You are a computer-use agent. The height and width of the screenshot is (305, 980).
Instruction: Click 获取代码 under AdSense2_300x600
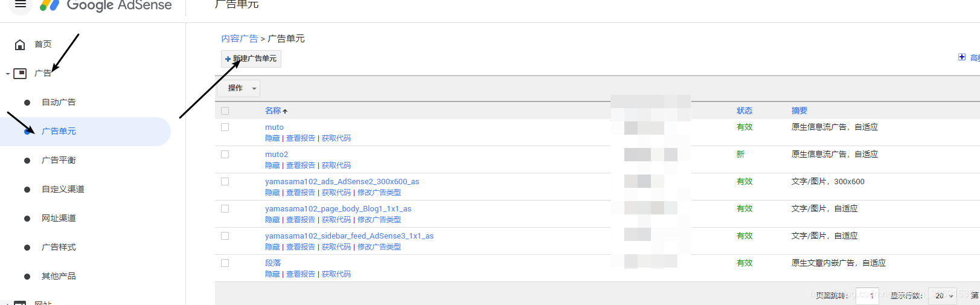click(x=336, y=193)
